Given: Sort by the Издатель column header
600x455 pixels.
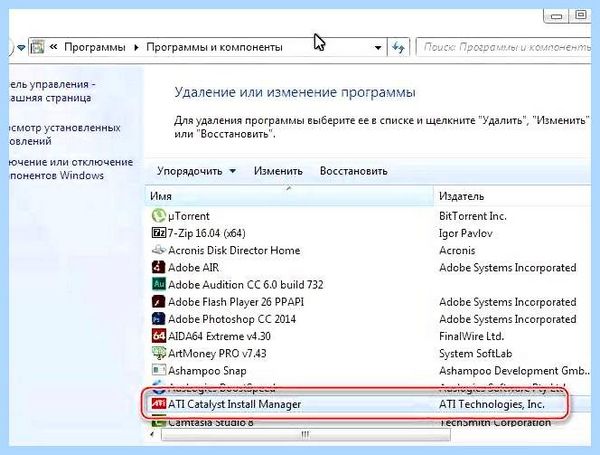Looking at the screenshot, I should 513,196.
